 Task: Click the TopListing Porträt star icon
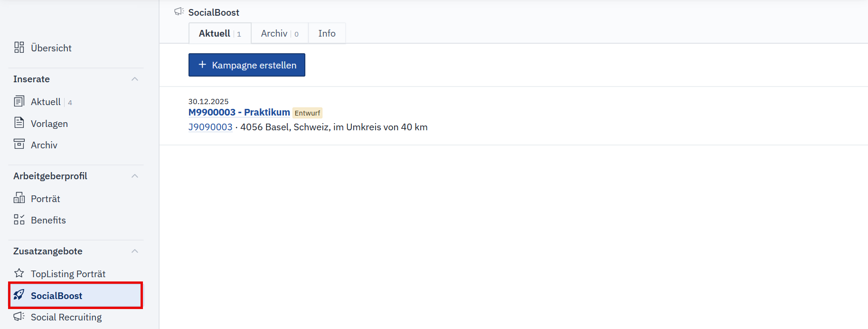click(x=19, y=273)
